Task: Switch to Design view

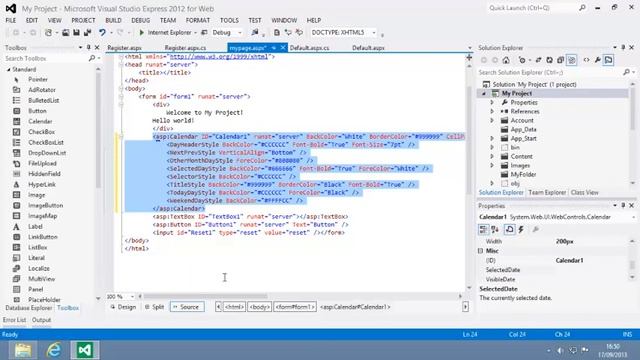Action: 123,307
